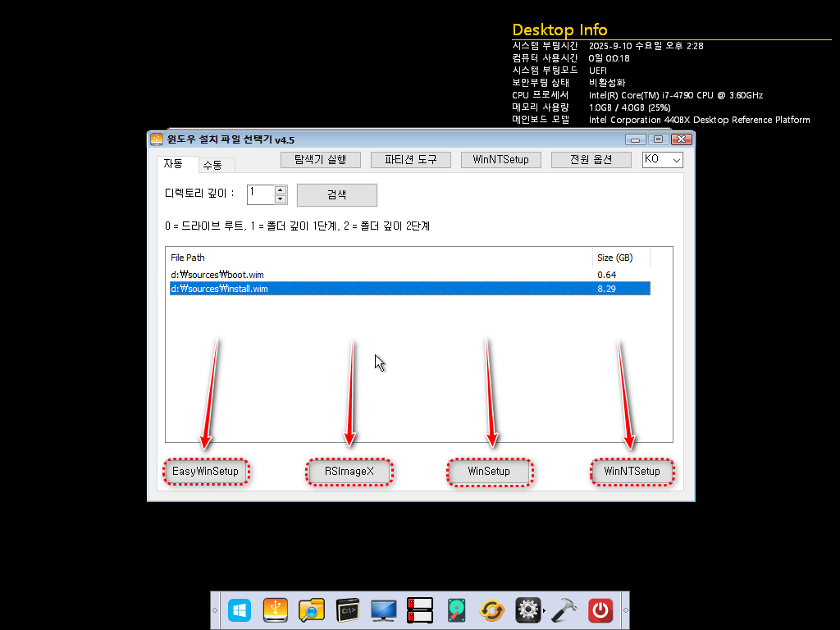Screen dimensions: 840x630
Task: Close the 윈도우 설치 파일 선택기 window
Action: [x=682, y=139]
